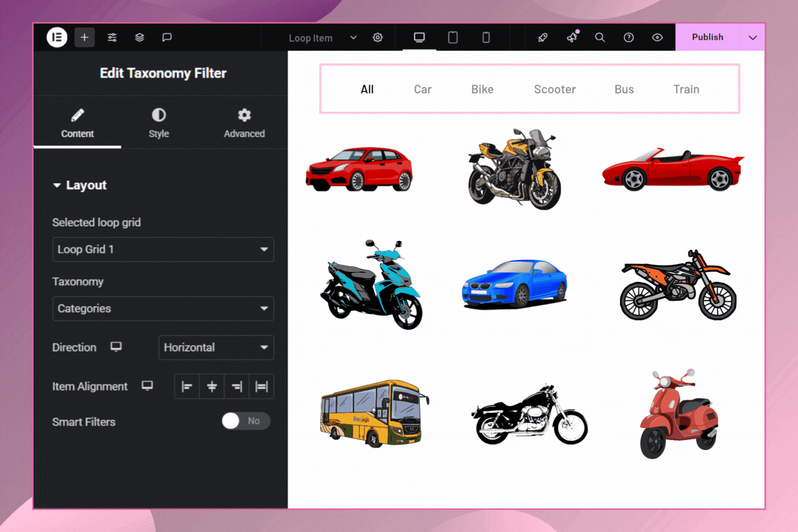The height and width of the screenshot is (532, 798).
Task: Switch to mobile preview mode
Action: pos(485,37)
